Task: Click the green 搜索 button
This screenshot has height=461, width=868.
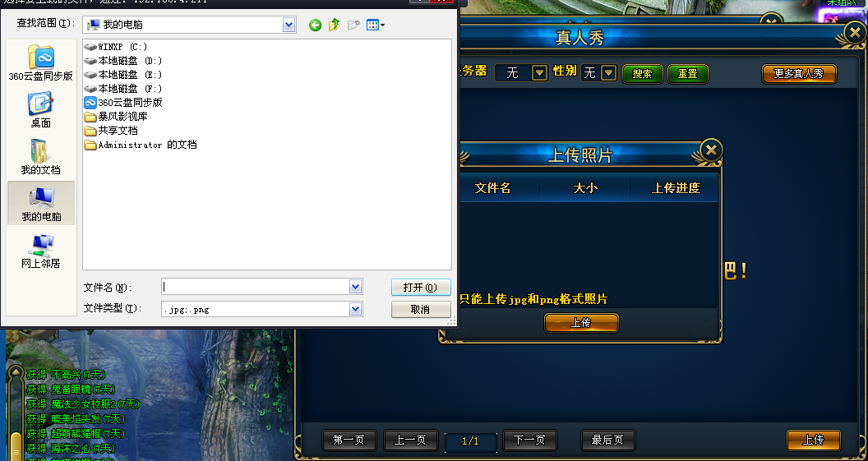Action: [643, 74]
